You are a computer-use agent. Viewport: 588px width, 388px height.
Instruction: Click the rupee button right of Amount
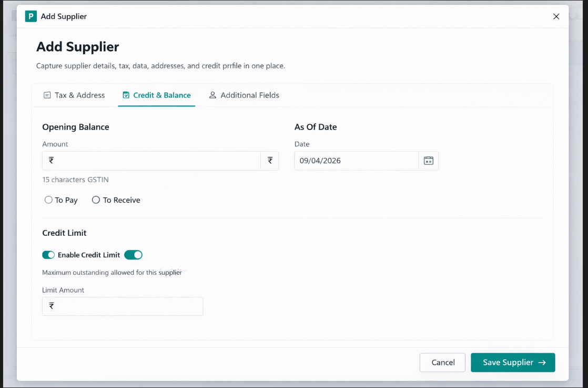pyautogui.click(x=270, y=161)
